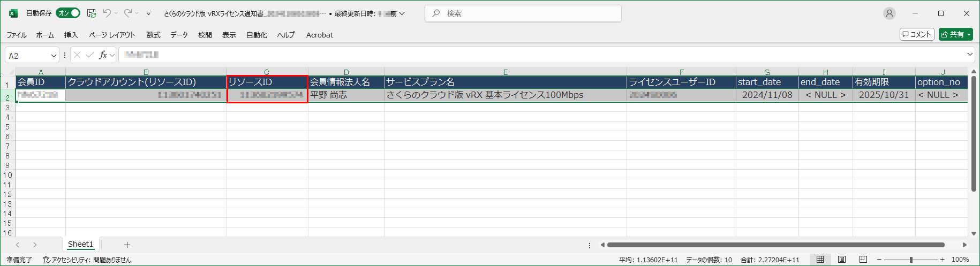Select the 有効期限 header cell
The height and width of the screenshot is (266, 980).
[x=884, y=82]
